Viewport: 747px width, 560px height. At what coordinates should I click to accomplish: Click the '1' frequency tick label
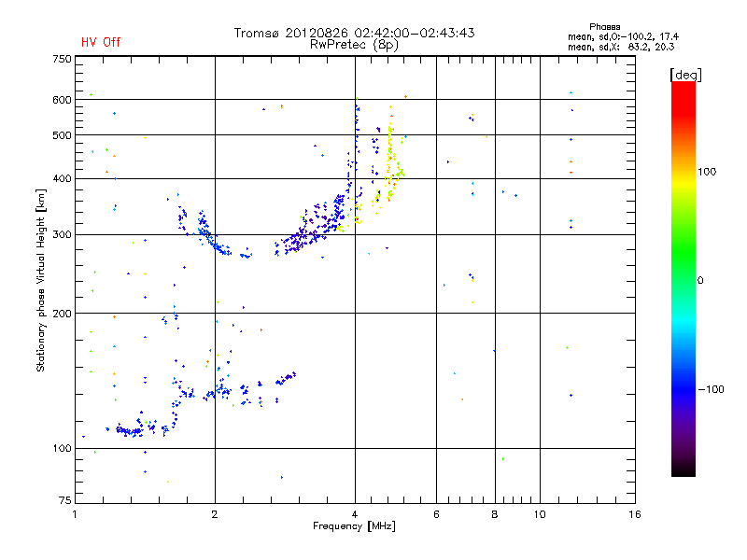pyautogui.click(x=76, y=514)
